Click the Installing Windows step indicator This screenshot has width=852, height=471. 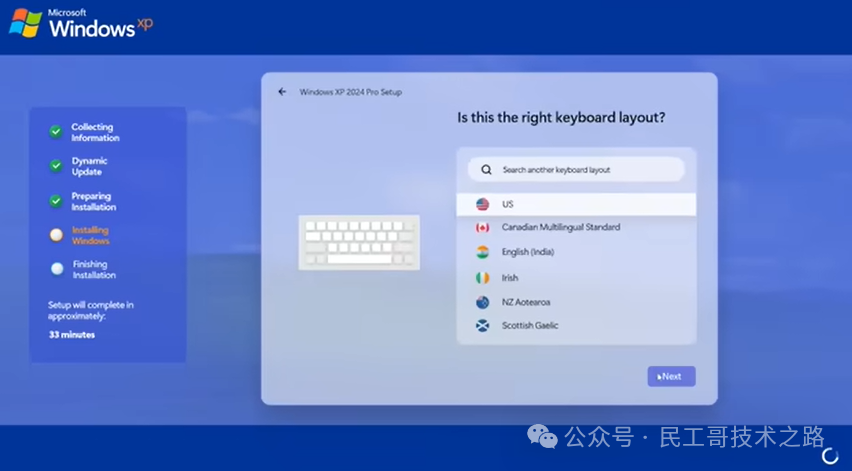click(x=57, y=235)
